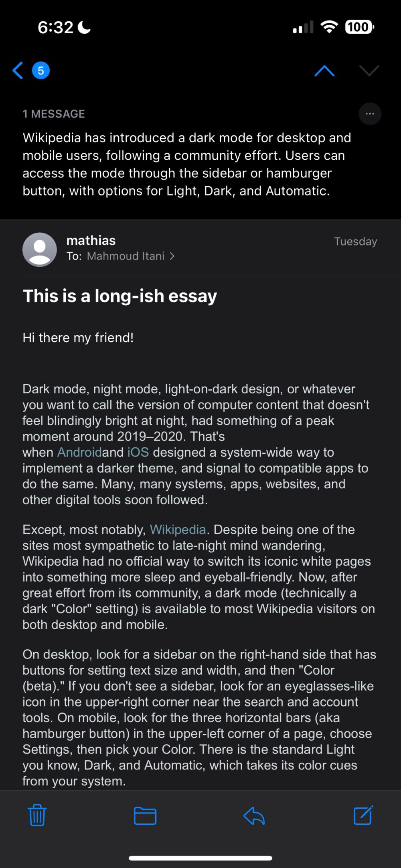Tap the sender name mathias
This screenshot has width=401, height=868.
(x=91, y=240)
